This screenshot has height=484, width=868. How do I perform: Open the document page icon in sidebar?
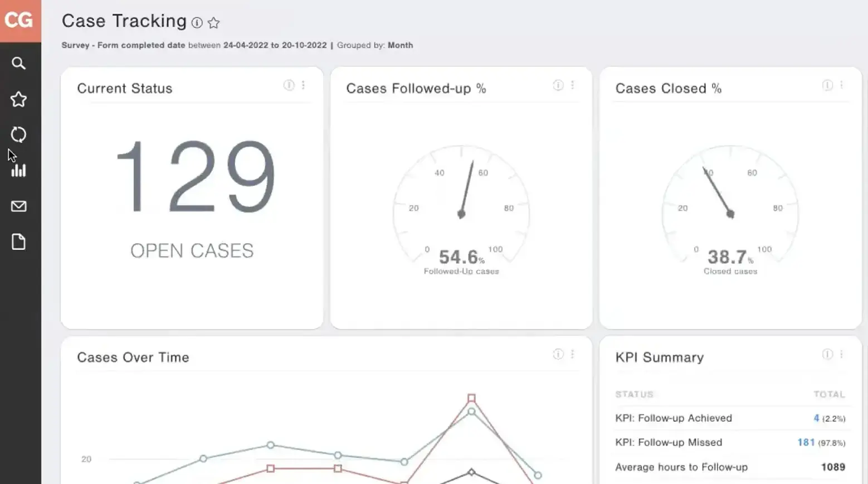coord(18,241)
